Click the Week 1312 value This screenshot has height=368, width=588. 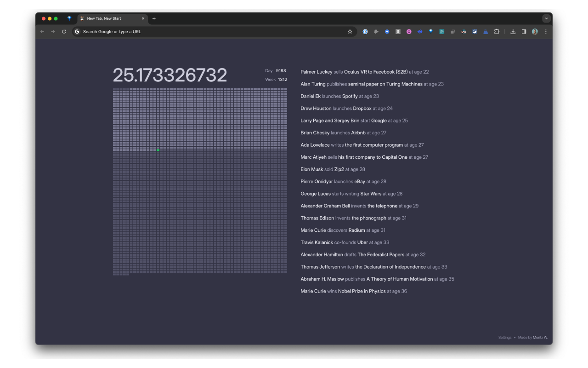[x=283, y=80]
